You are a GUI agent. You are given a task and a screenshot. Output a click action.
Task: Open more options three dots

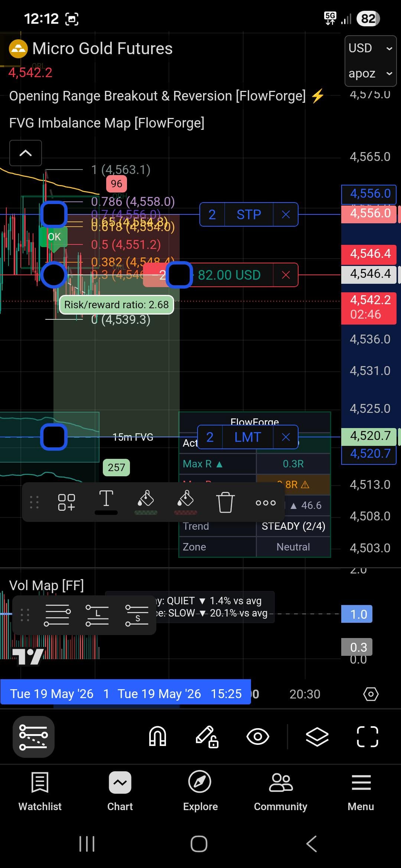[266, 503]
